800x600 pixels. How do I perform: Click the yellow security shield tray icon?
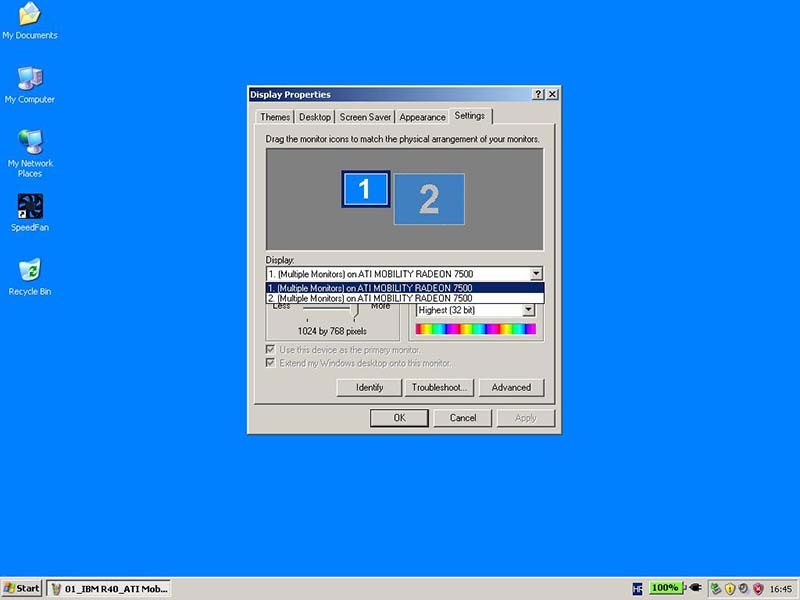[x=729, y=588]
